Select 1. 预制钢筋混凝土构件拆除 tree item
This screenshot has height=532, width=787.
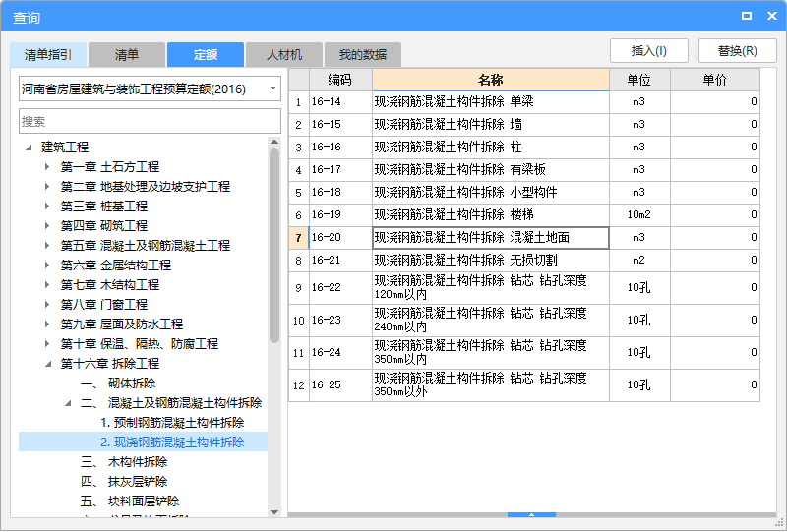(172, 423)
